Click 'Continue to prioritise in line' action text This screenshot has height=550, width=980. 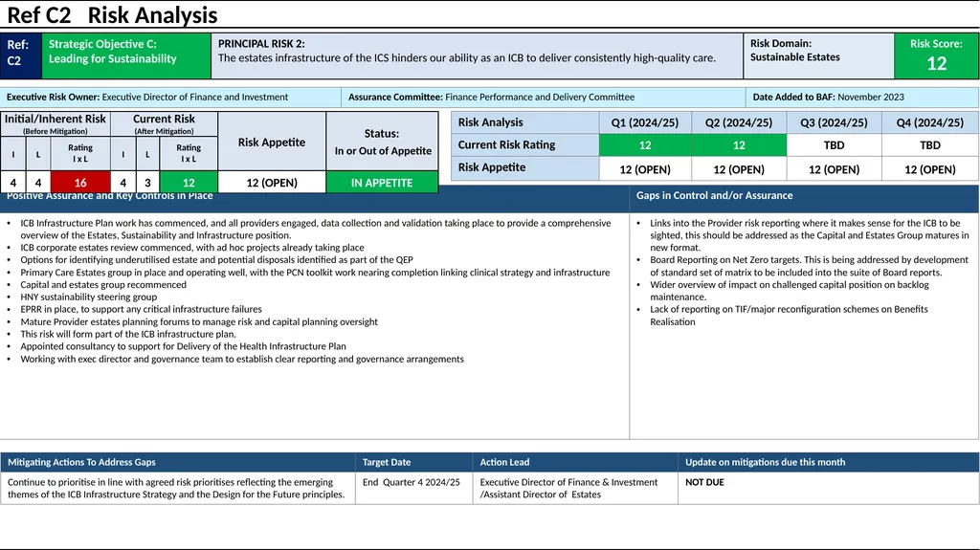click(176, 488)
